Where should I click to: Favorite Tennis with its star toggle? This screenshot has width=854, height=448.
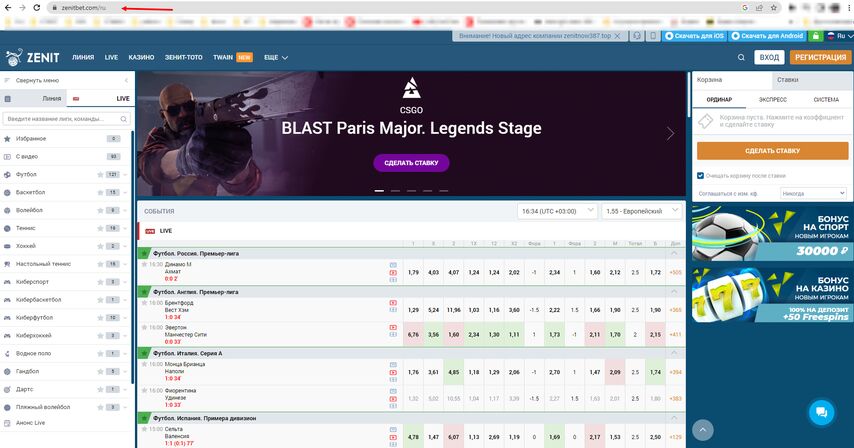point(100,228)
